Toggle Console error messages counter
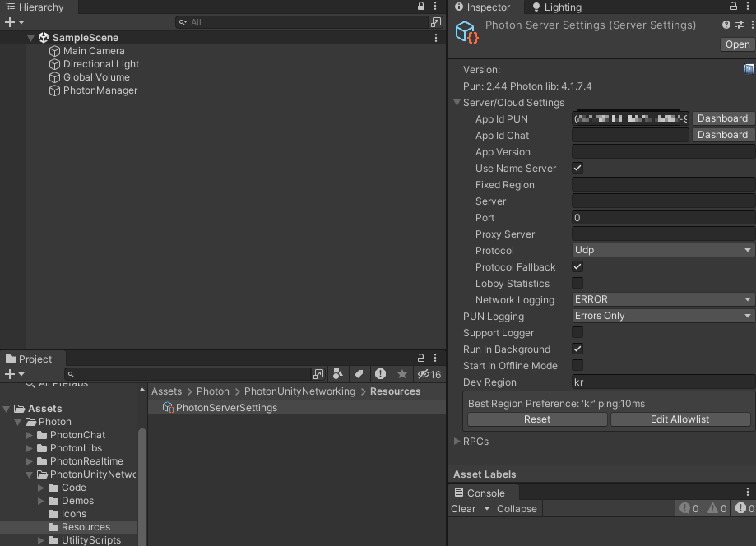 tap(744, 508)
